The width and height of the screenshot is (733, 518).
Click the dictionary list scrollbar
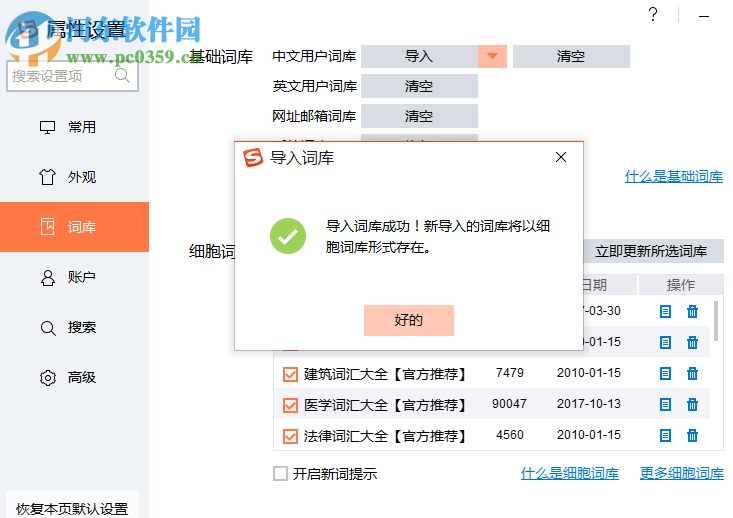(716, 321)
